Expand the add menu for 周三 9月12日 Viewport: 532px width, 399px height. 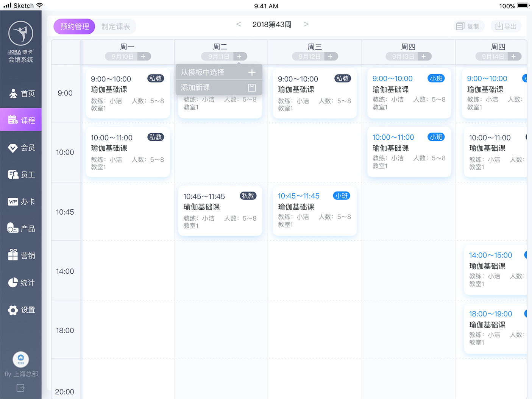(330, 56)
